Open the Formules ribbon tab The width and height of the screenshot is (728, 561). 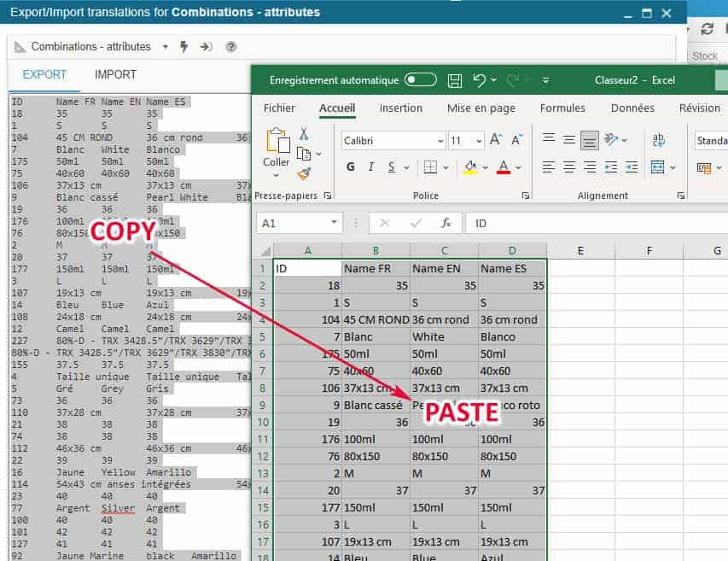(x=562, y=108)
